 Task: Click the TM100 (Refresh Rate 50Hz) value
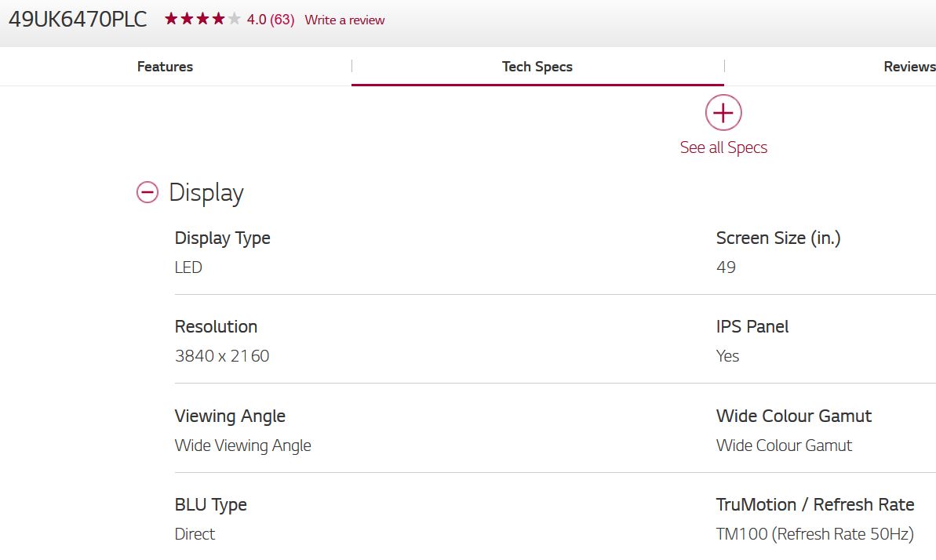815,534
